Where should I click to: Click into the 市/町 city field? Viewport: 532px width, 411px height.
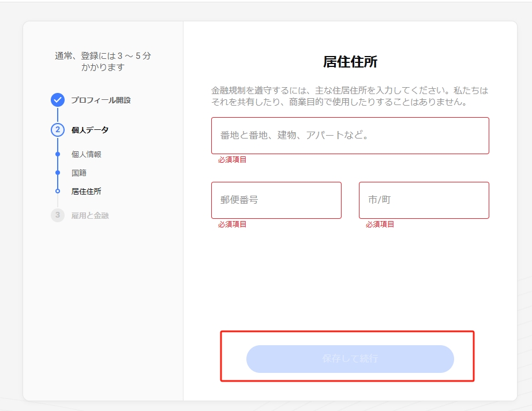pyautogui.click(x=424, y=200)
